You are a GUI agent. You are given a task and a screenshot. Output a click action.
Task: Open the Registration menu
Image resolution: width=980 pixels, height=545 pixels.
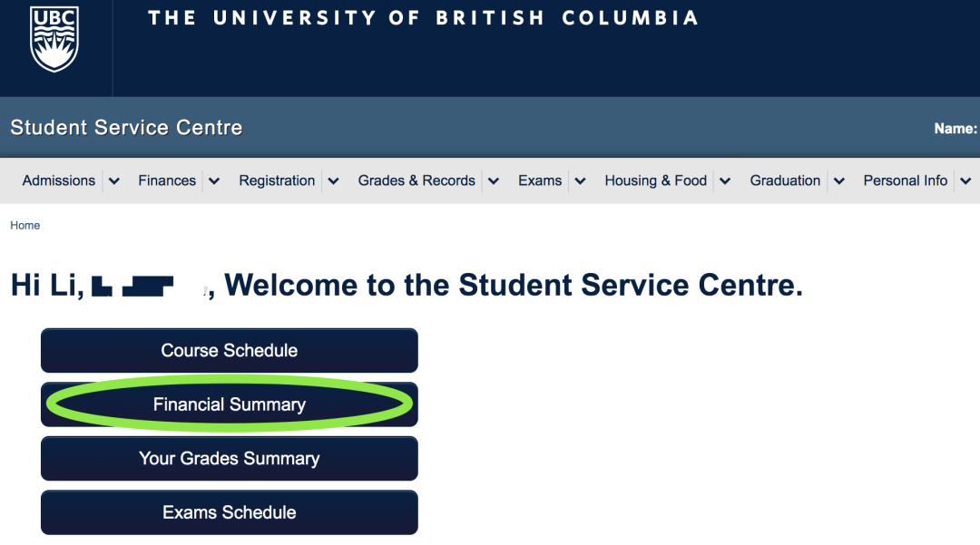(x=277, y=180)
